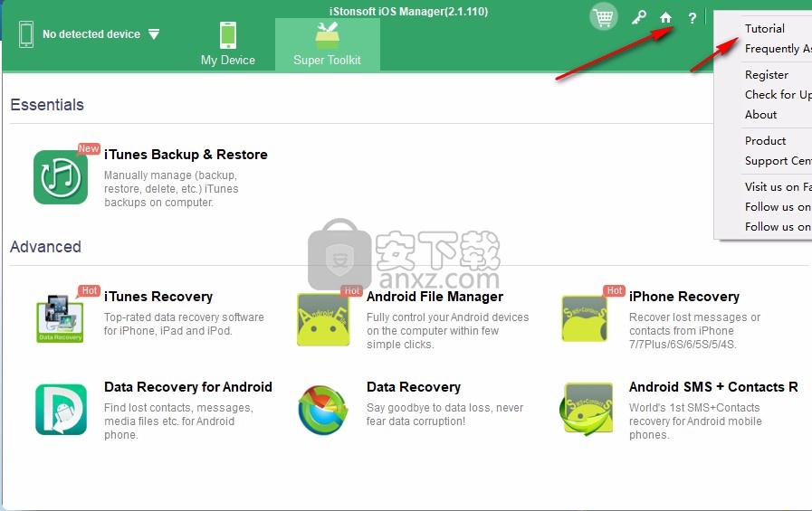Image resolution: width=812 pixels, height=511 pixels.
Task: Click the Essentials section heading
Action: (47, 105)
